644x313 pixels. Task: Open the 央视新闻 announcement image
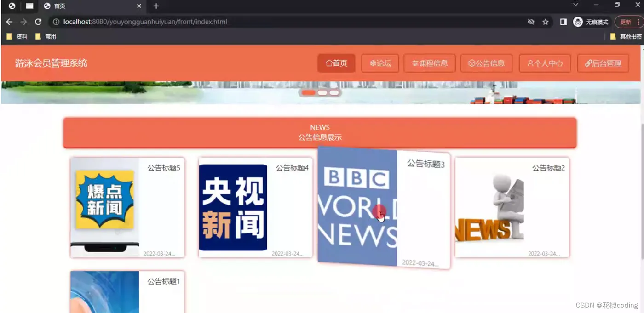pos(233,207)
